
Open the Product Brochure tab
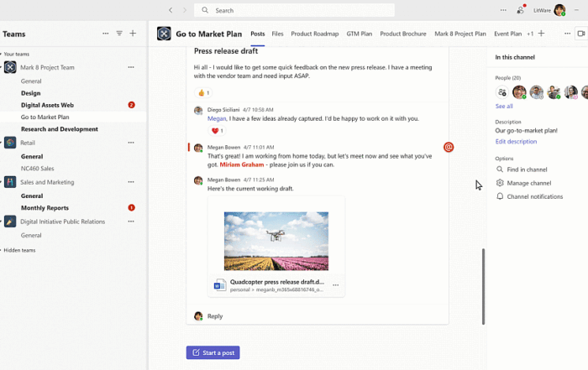click(403, 34)
